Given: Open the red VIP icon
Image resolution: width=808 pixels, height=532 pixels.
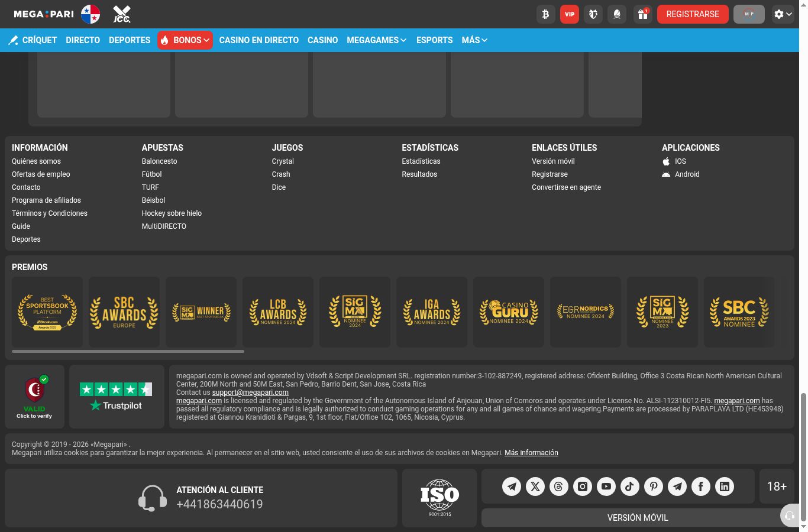Looking at the screenshot, I should pos(570,14).
